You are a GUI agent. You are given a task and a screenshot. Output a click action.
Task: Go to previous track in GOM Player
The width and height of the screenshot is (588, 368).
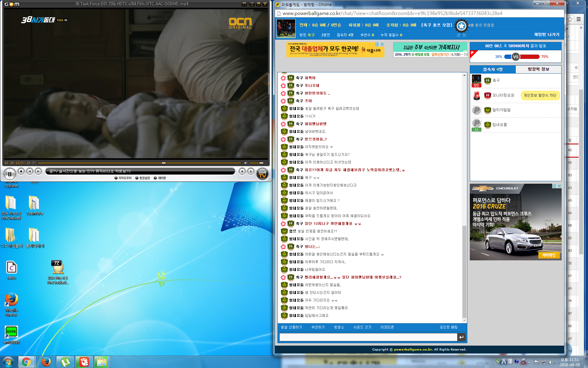pyautogui.click(x=30, y=171)
